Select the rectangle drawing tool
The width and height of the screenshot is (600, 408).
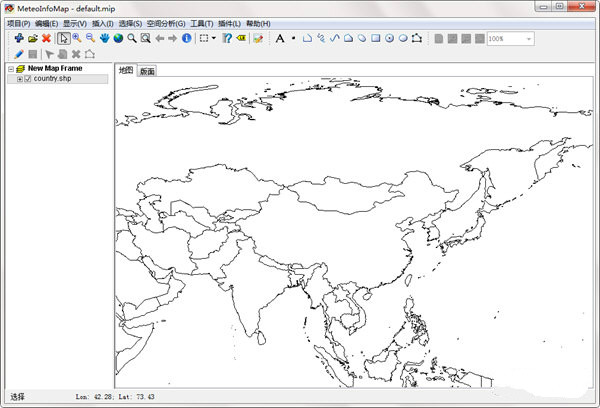tap(375, 38)
